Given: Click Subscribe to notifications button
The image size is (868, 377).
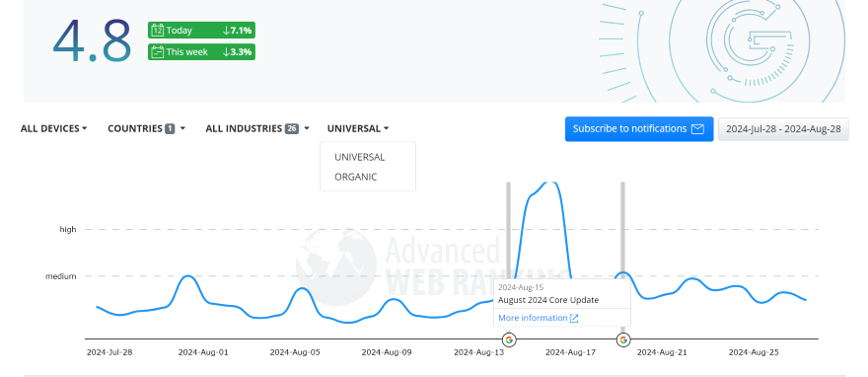Looking at the screenshot, I should point(639,129).
